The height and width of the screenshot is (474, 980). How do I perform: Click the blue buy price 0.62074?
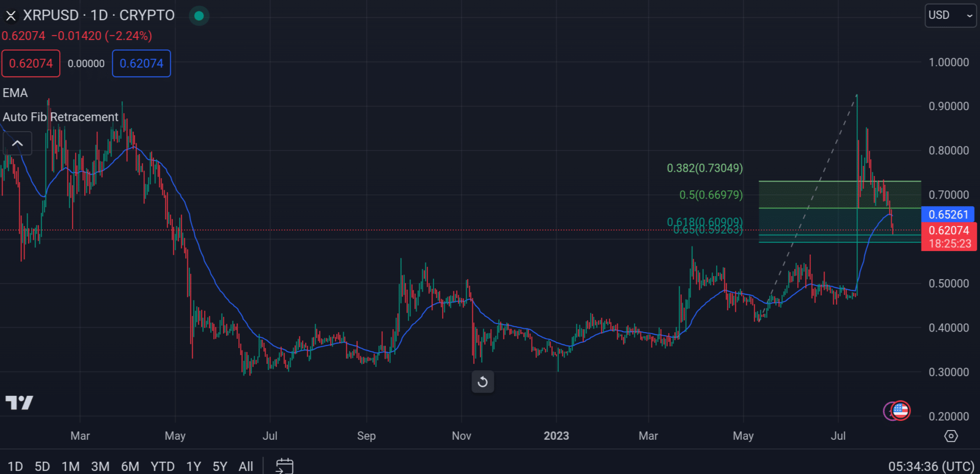141,63
